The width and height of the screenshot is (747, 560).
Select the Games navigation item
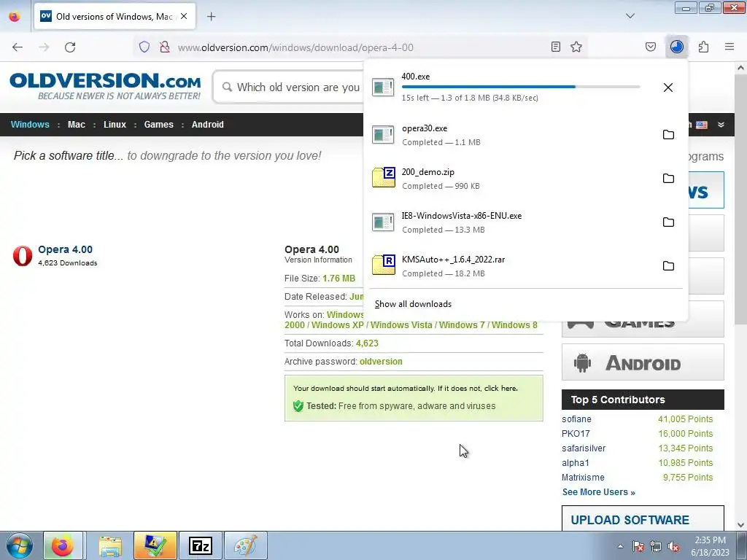[x=158, y=124]
